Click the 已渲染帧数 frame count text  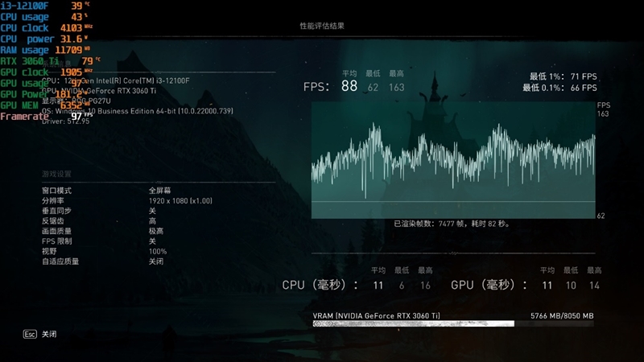pyautogui.click(x=452, y=224)
